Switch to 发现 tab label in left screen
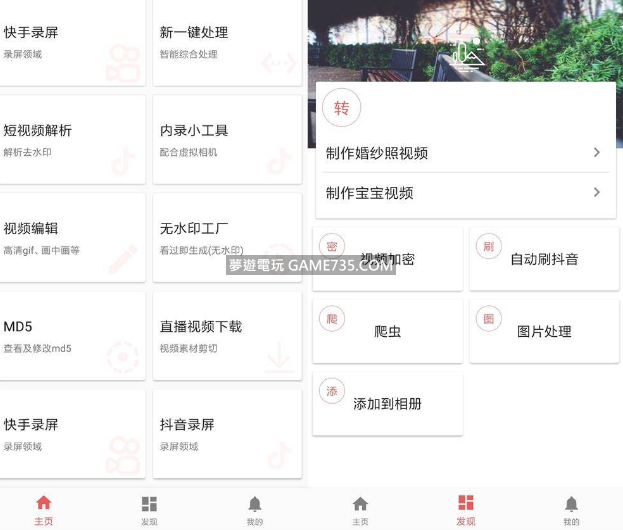The width and height of the screenshot is (623, 530). pos(149,522)
